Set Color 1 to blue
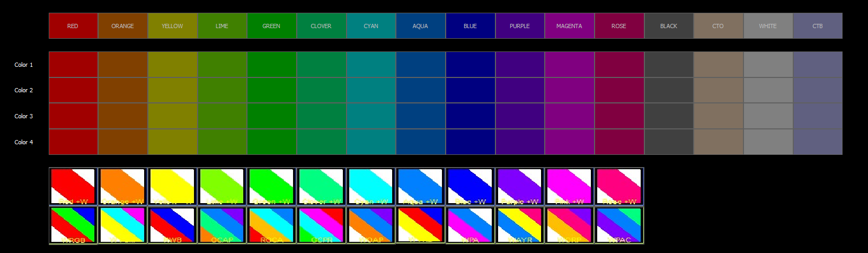The image size is (868, 253). click(x=470, y=65)
